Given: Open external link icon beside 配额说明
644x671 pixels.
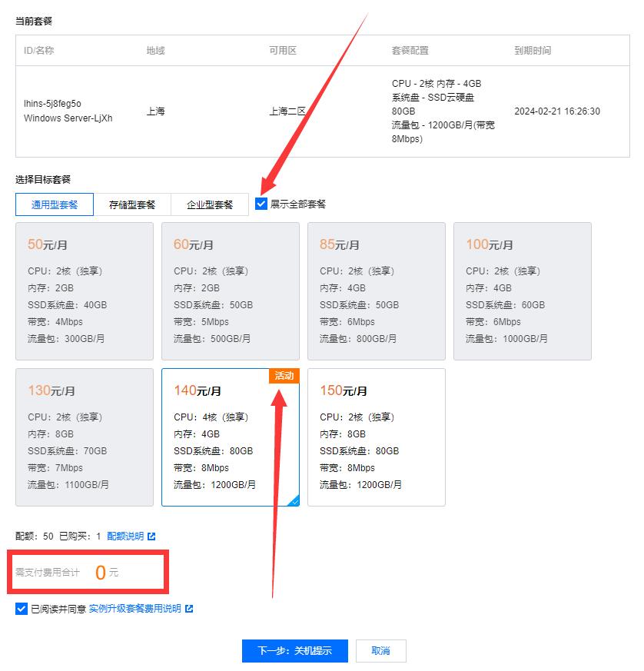Looking at the screenshot, I should [x=151, y=536].
